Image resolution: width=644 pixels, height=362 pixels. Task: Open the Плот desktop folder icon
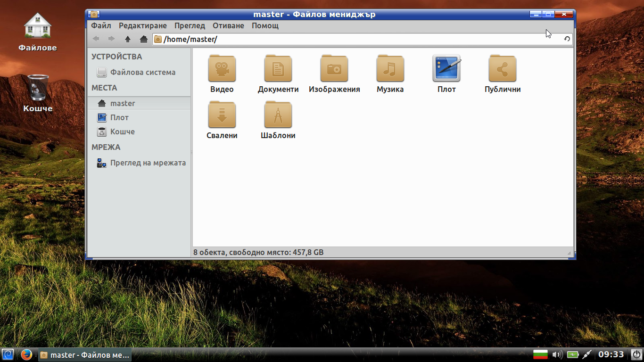446,74
